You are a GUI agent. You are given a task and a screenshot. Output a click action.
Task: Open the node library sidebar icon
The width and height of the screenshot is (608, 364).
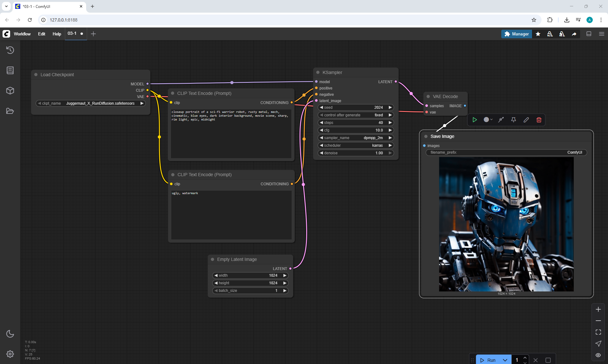(10, 70)
